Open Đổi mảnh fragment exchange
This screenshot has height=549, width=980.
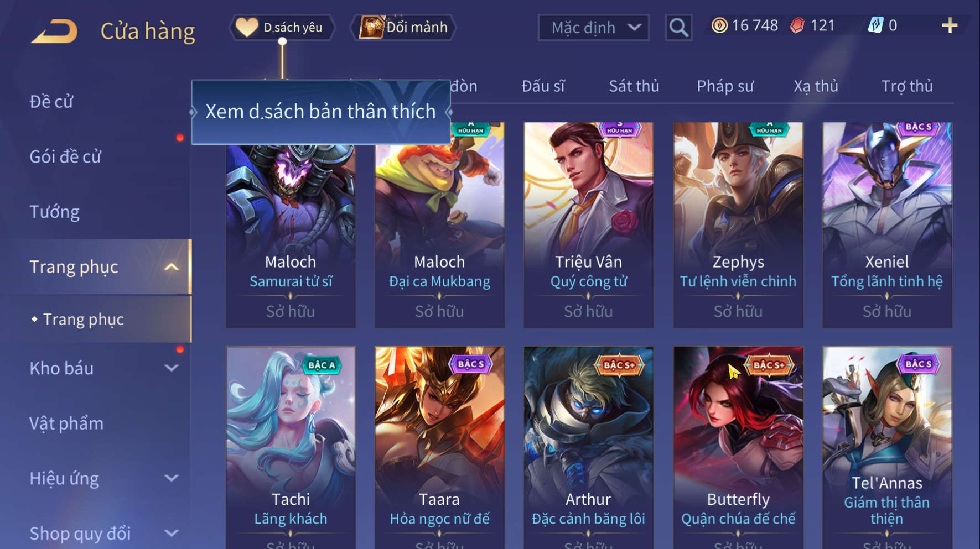tap(403, 27)
